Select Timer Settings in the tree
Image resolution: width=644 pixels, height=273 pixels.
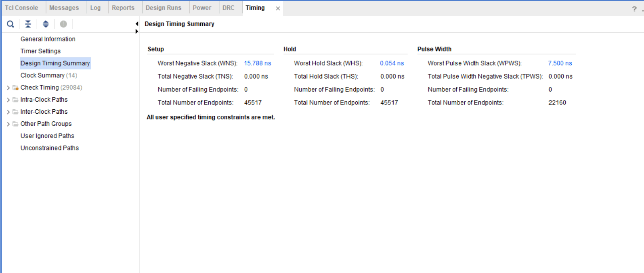(40, 51)
